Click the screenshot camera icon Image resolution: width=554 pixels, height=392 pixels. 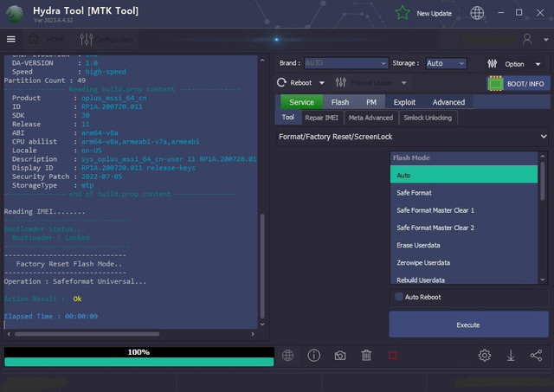click(340, 356)
